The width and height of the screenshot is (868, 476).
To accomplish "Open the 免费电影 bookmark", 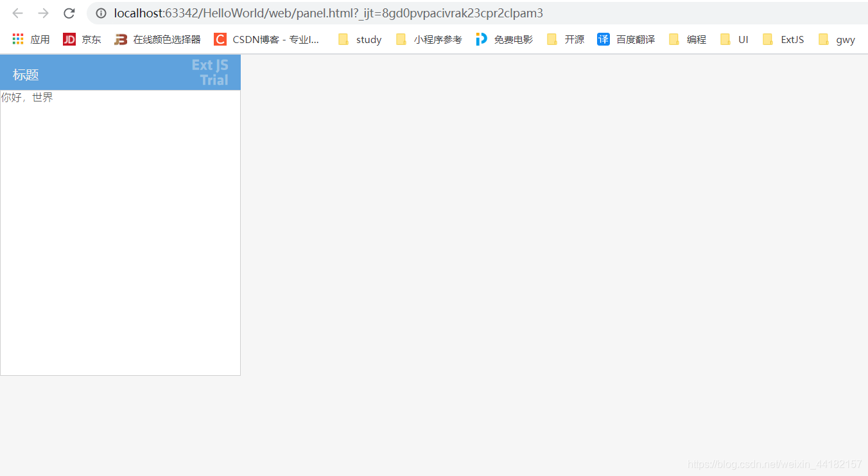I will click(x=505, y=39).
